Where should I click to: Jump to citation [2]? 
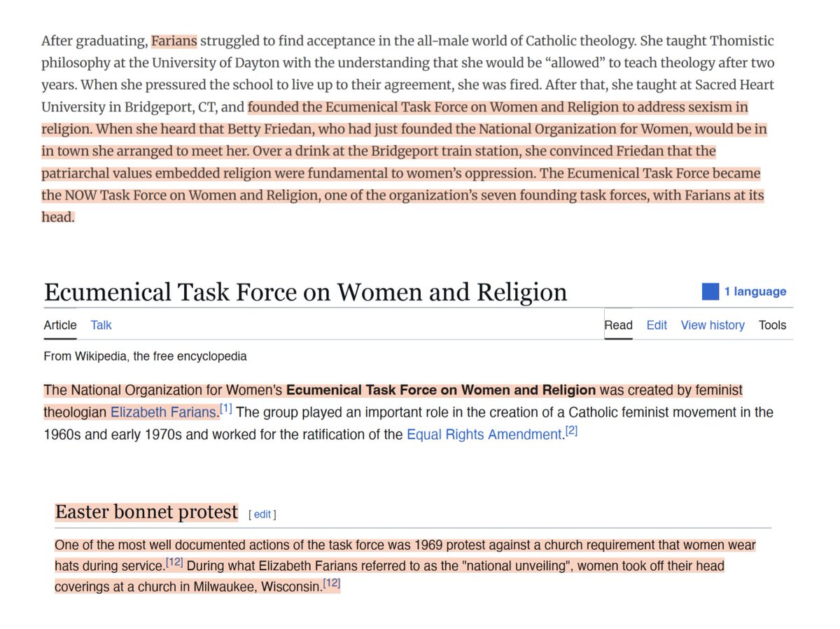[x=571, y=431]
